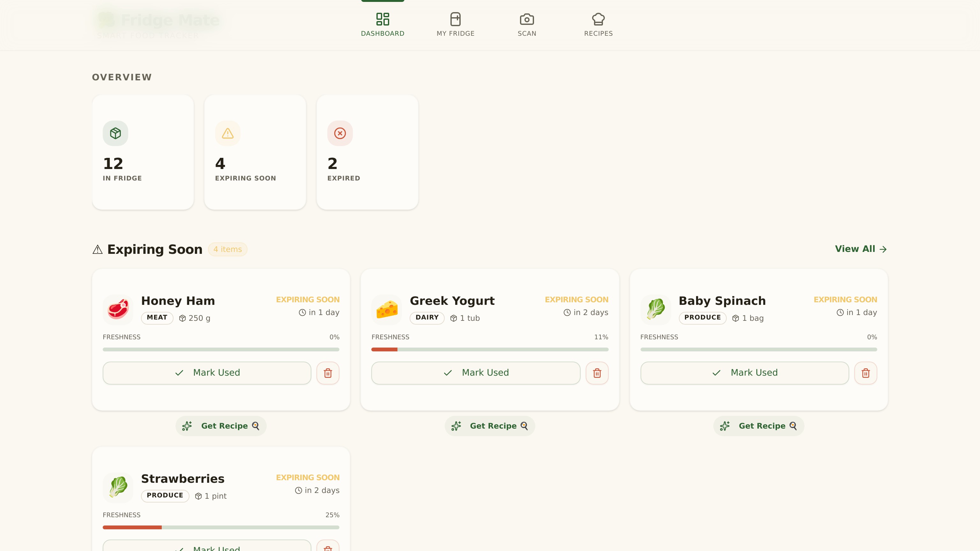Mark Honey Ham as used
Viewport: 980px width, 551px height.
tap(207, 373)
